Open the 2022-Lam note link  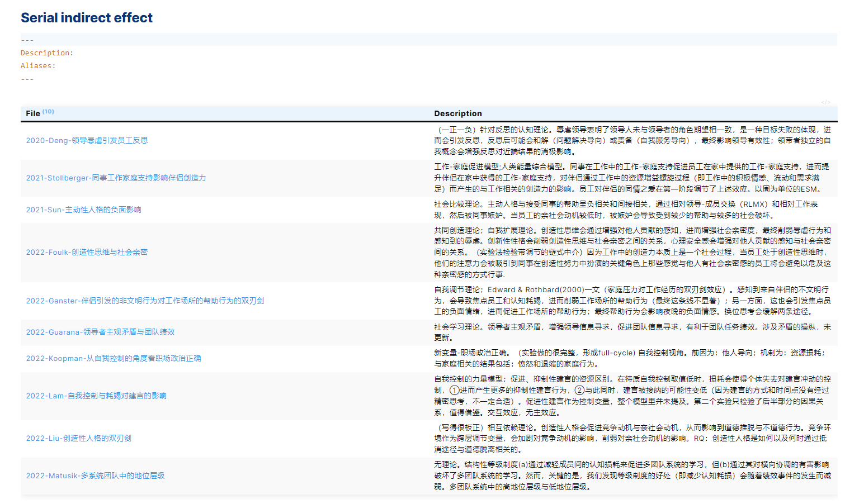96,396
